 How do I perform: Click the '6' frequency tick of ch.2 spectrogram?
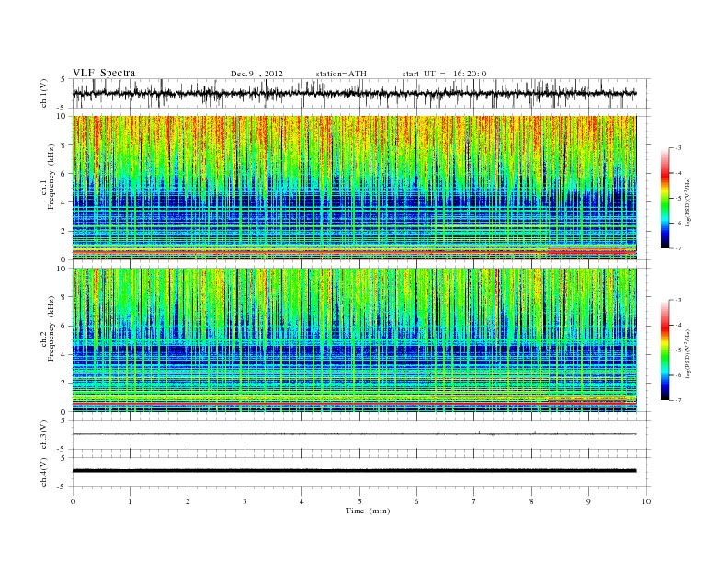pyautogui.click(x=64, y=326)
